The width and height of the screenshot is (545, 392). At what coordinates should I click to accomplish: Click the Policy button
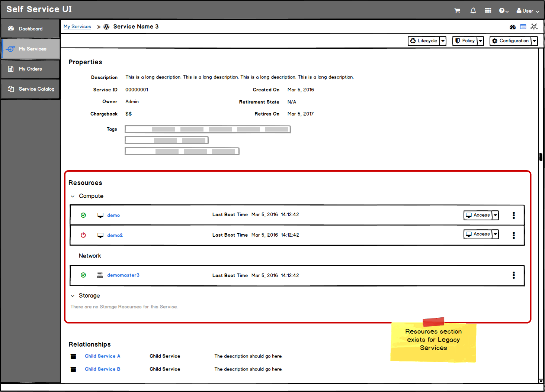(x=465, y=41)
